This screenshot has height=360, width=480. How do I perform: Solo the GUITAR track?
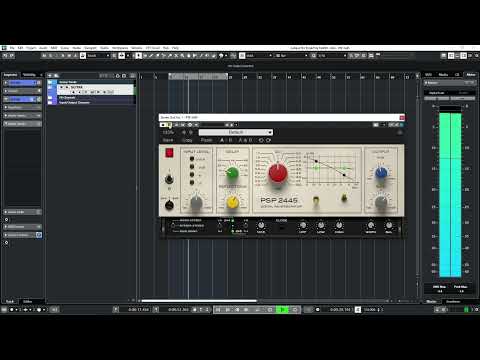pyautogui.click(x=67, y=87)
